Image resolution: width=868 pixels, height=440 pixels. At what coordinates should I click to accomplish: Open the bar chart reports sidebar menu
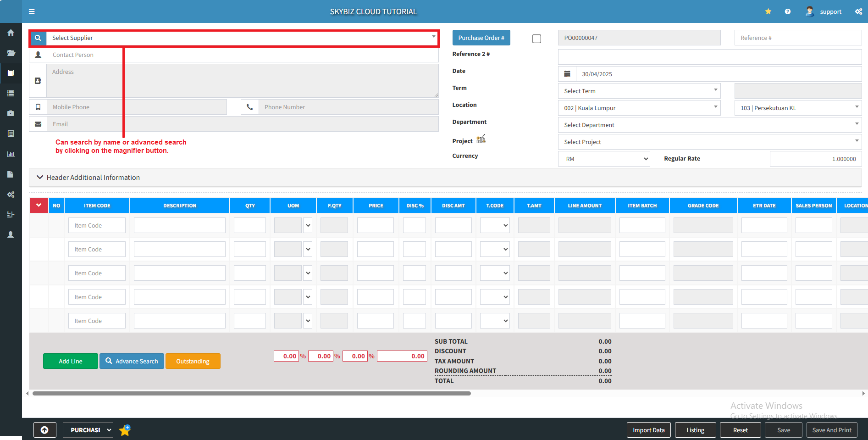[x=11, y=154]
